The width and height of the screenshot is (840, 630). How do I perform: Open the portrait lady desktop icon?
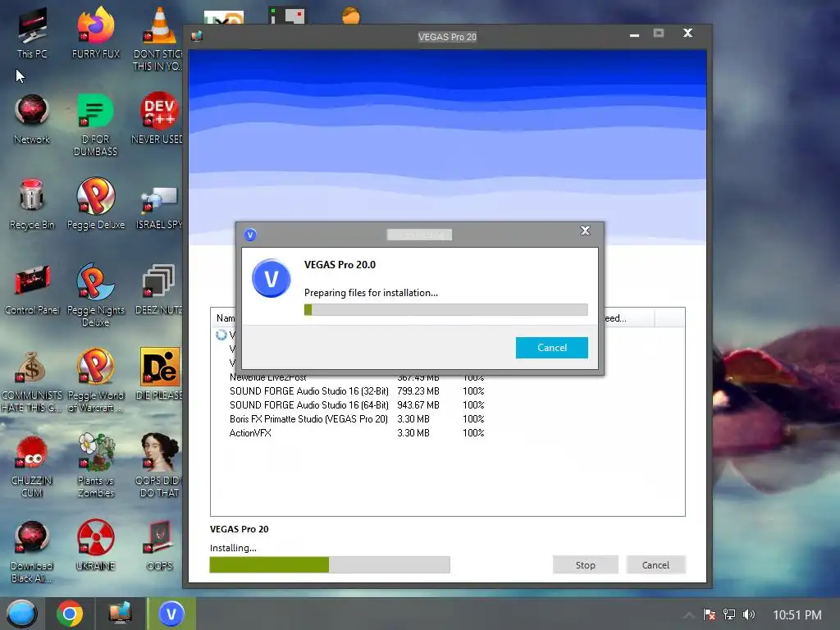160,465
